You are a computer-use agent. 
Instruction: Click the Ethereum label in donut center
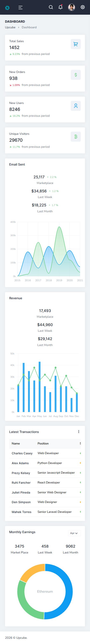(x=45, y=591)
